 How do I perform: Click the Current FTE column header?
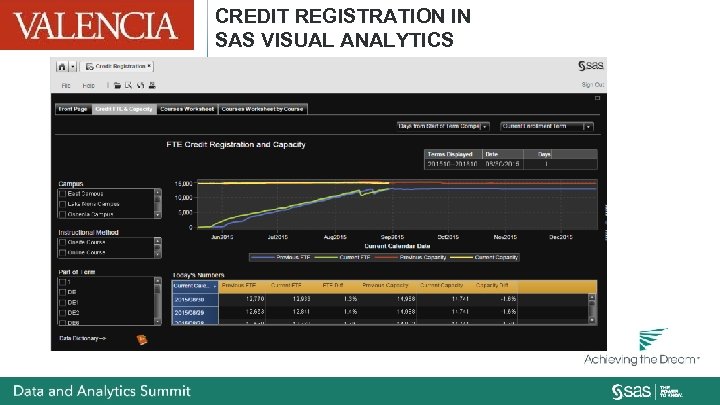(x=286, y=286)
